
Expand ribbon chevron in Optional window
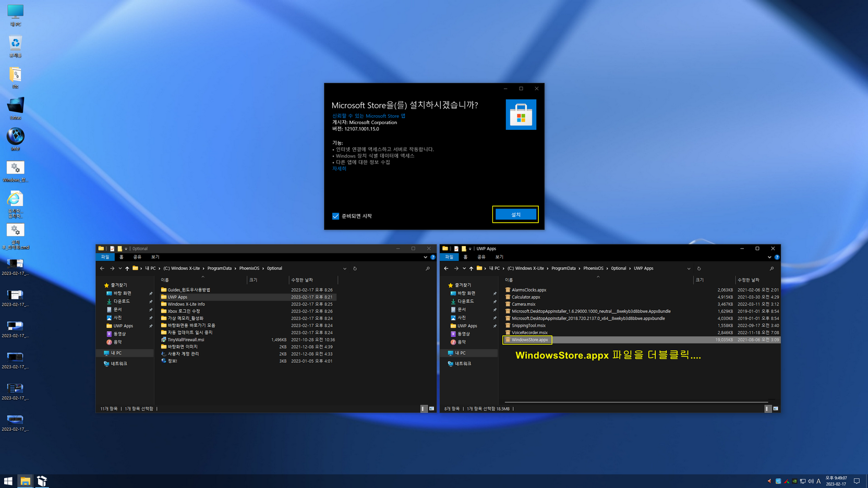[425, 257]
